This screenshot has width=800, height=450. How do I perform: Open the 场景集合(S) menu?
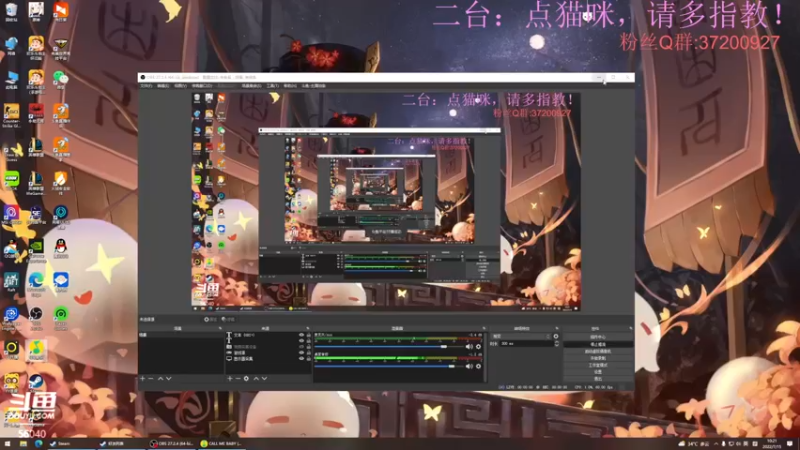pos(252,86)
